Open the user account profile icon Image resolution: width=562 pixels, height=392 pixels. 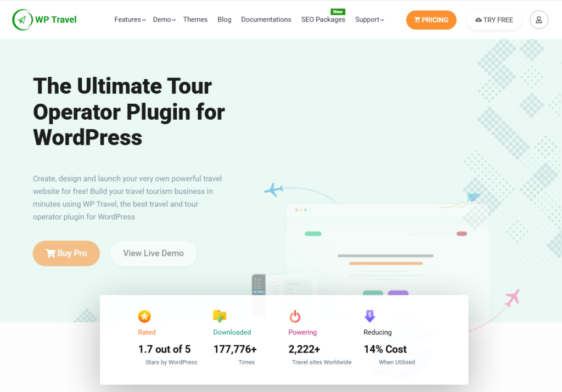tap(539, 20)
